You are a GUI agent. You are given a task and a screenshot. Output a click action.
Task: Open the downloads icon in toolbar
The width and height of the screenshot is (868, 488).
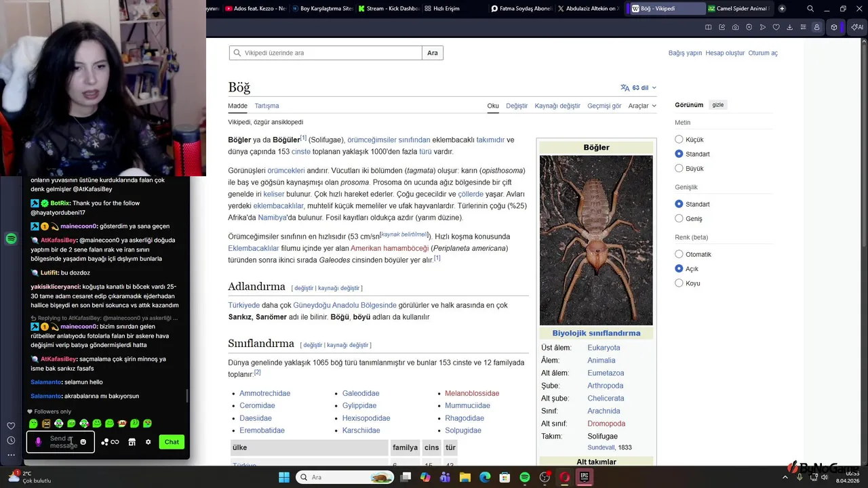[790, 27]
